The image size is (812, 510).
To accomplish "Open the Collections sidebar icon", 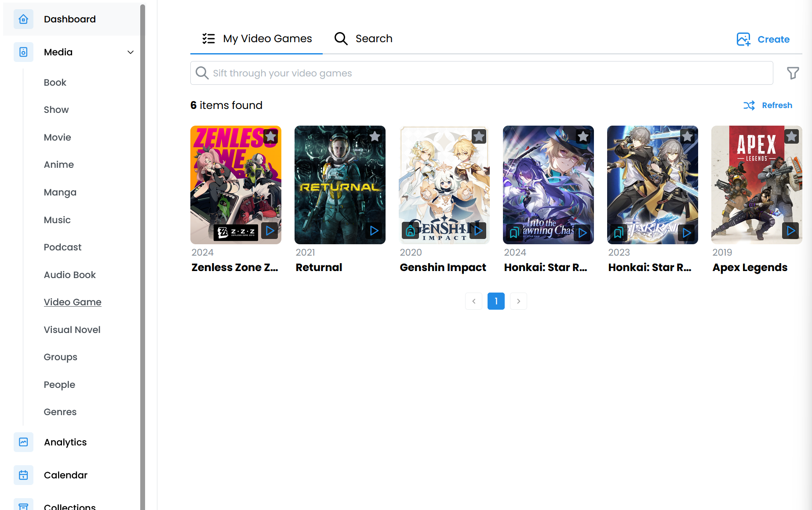I will pos(23,505).
